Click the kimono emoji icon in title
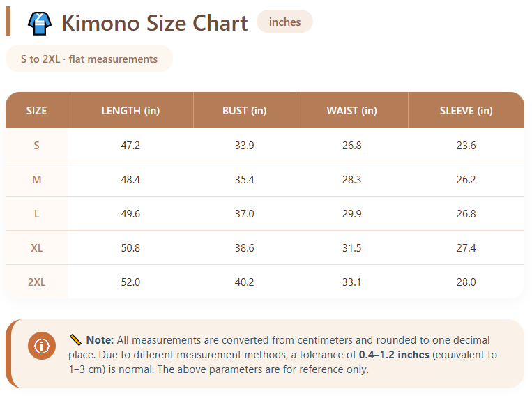The image size is (532, 398). coord(40,23)
